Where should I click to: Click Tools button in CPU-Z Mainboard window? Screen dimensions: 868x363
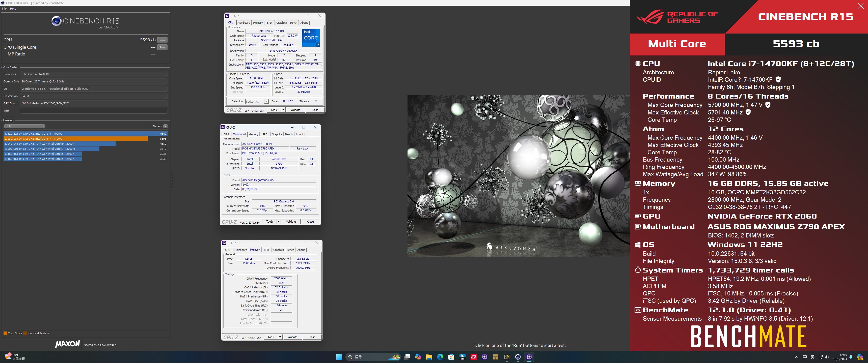[x=269, y=222]
